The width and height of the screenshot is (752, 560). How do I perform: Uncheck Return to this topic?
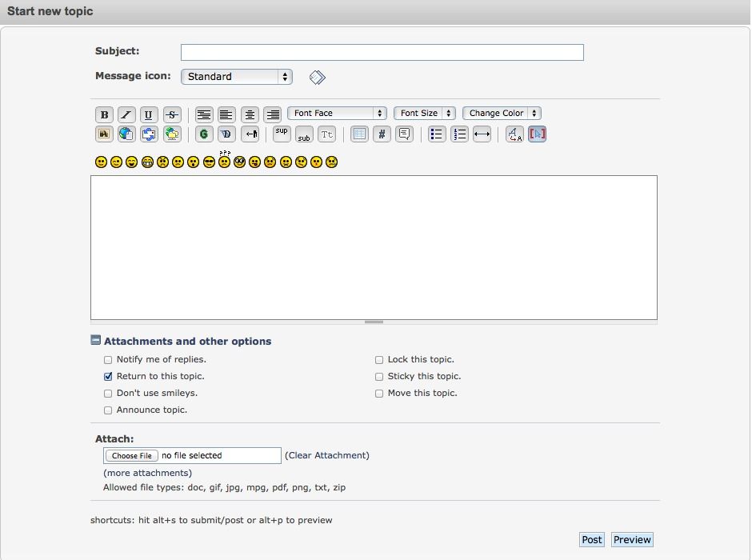pos(108,377)
